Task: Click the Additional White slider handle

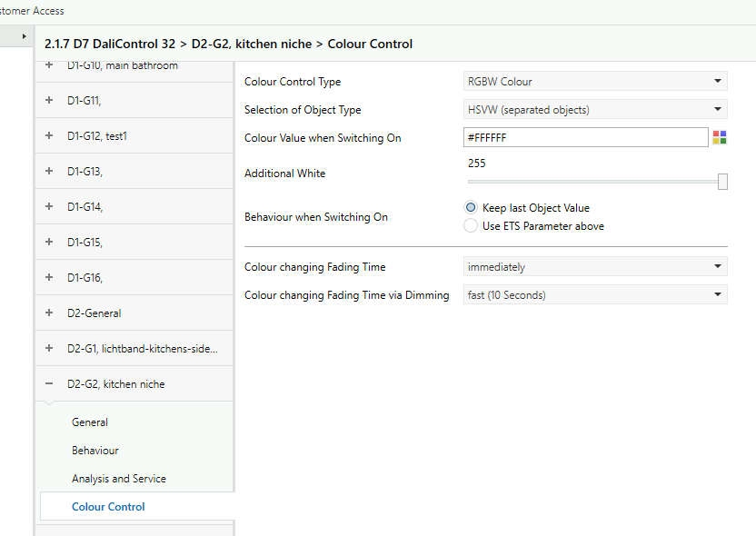Action: (x=722, y=182)
